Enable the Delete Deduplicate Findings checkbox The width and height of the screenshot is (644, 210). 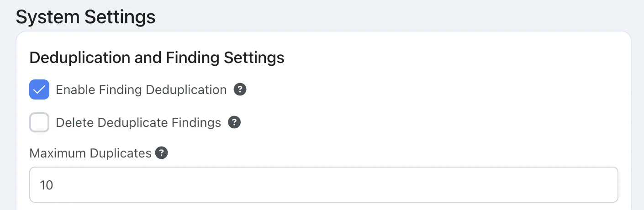point(39,123)
